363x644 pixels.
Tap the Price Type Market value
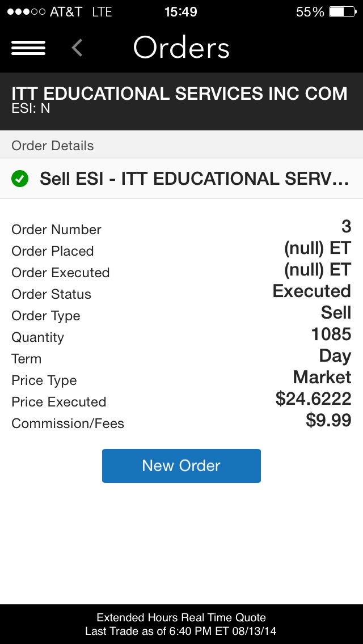tap(322, 378)
